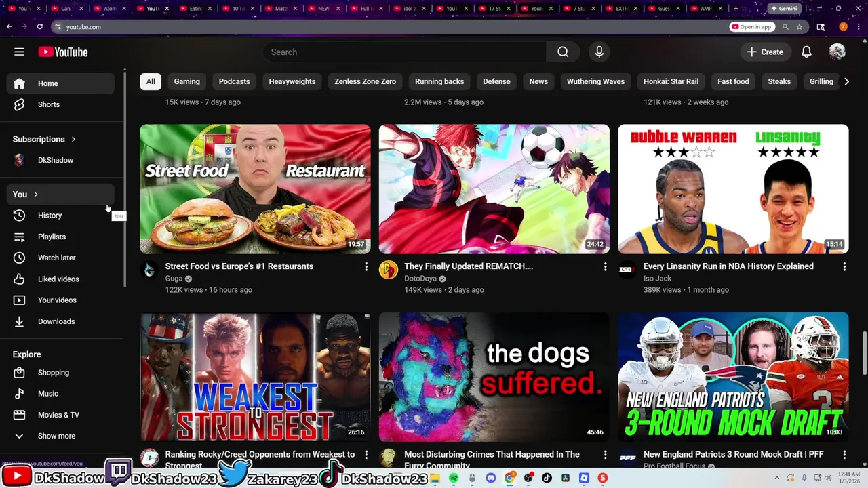The height and width of the screenshot is (488, 868).
Task: Open DotoDoya channel avatar
Action: (x=388, y=270)
